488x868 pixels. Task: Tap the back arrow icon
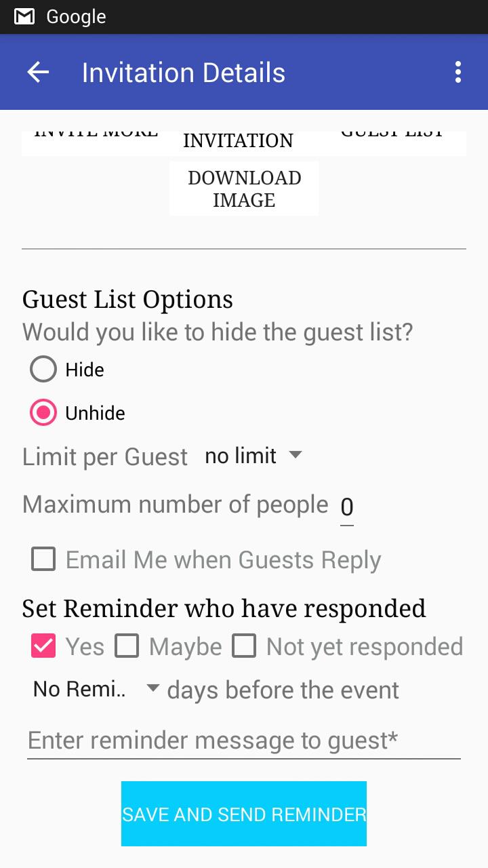39,73
